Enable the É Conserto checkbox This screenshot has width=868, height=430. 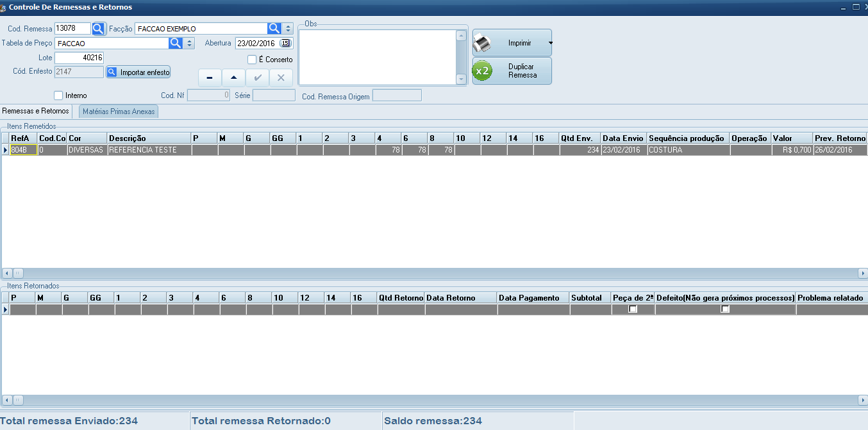click(252, 60)
